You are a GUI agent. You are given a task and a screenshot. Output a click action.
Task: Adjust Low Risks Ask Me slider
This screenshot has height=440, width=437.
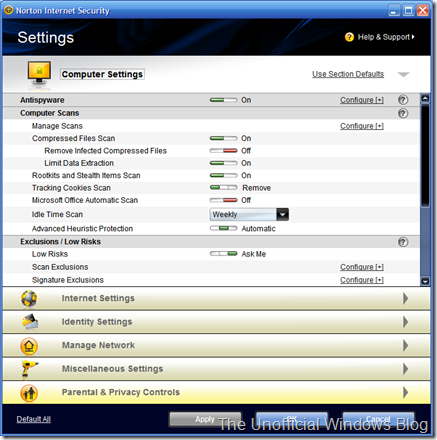(x=223, y=254)
